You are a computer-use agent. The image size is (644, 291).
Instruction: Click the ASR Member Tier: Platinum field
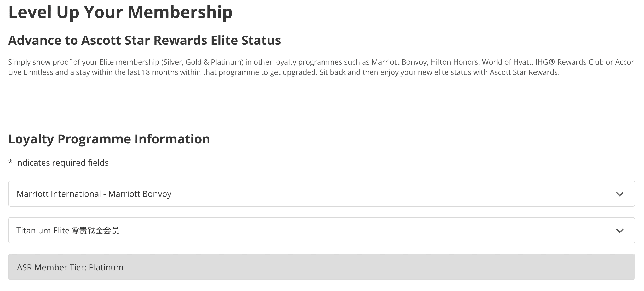[x=321, y=267]
